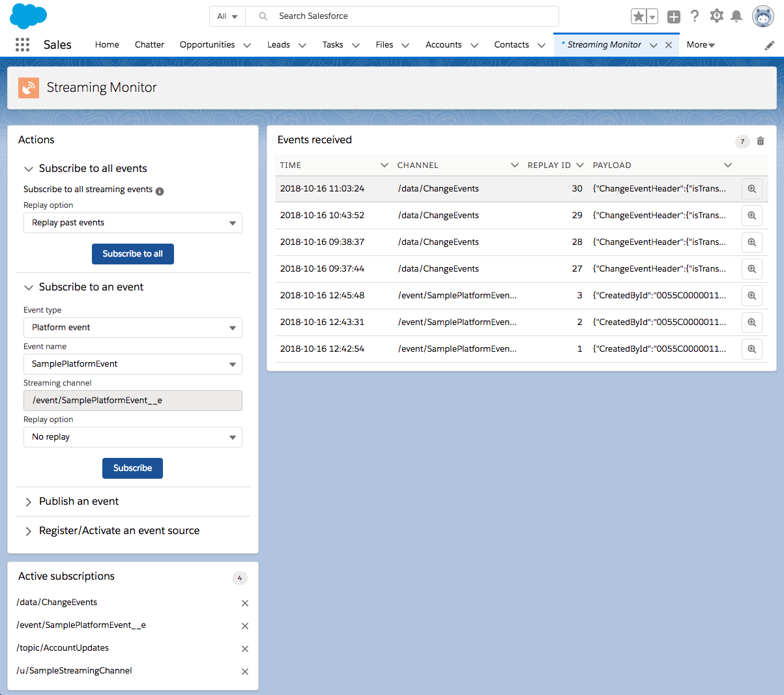Image resolution: width=784 pixels, height=695 pixels.
Task: Open the Notifications bell icon
Action: point(736,16)
